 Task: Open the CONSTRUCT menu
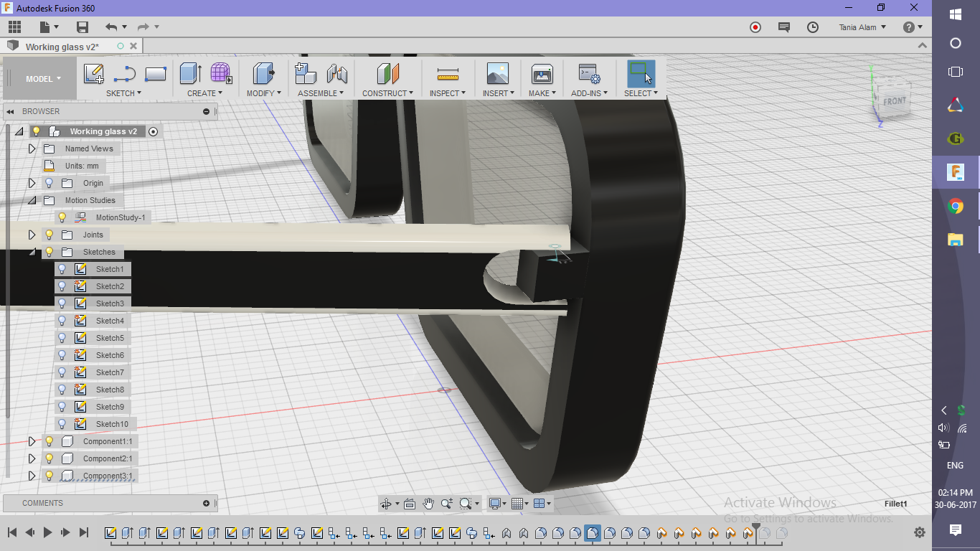click(387, 93)
